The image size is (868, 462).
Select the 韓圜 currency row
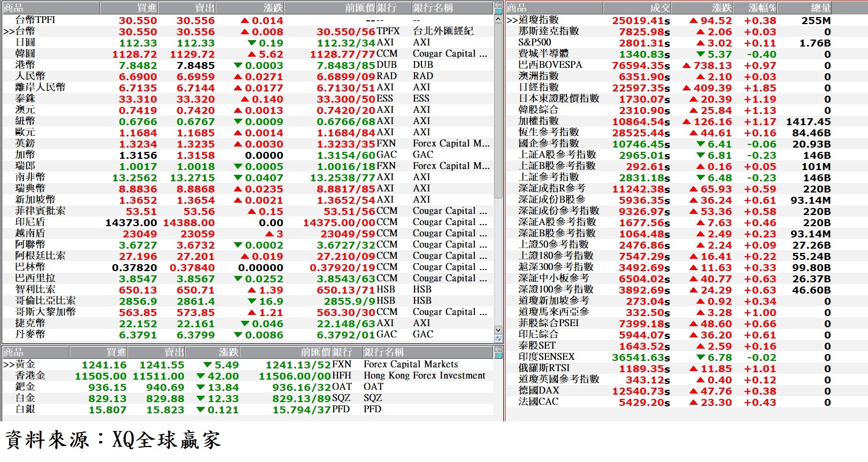[247, 53]
